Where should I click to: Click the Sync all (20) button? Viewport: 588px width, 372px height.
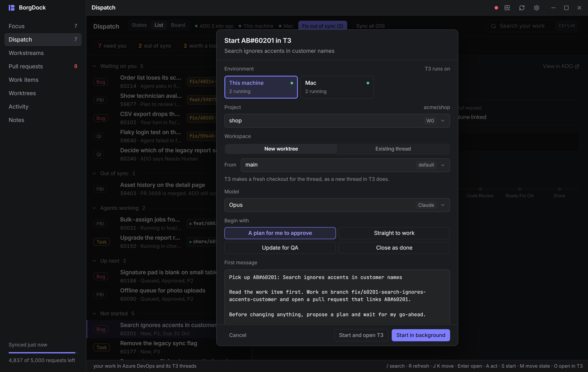click(370, 26)
